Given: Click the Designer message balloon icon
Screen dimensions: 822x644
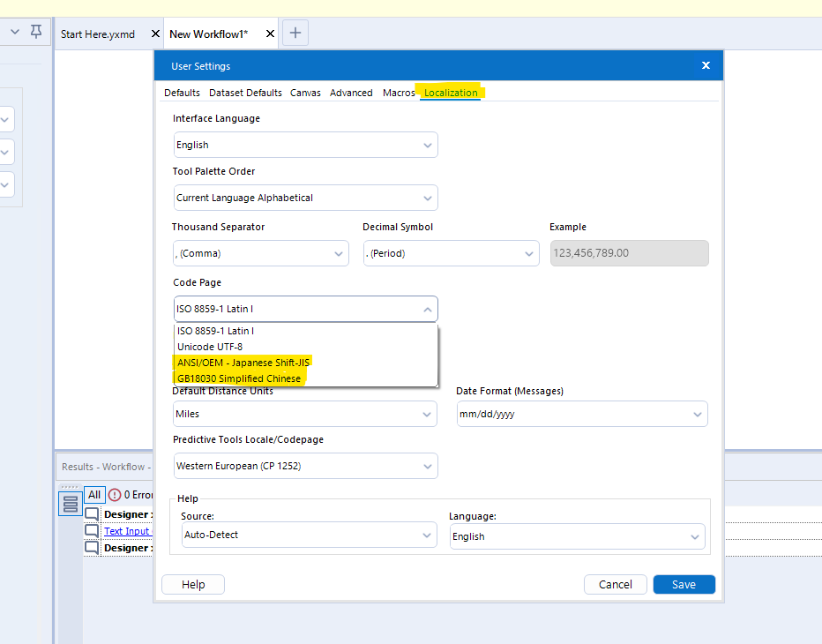Looking at the screenshot, I should [x=92, y=513].
